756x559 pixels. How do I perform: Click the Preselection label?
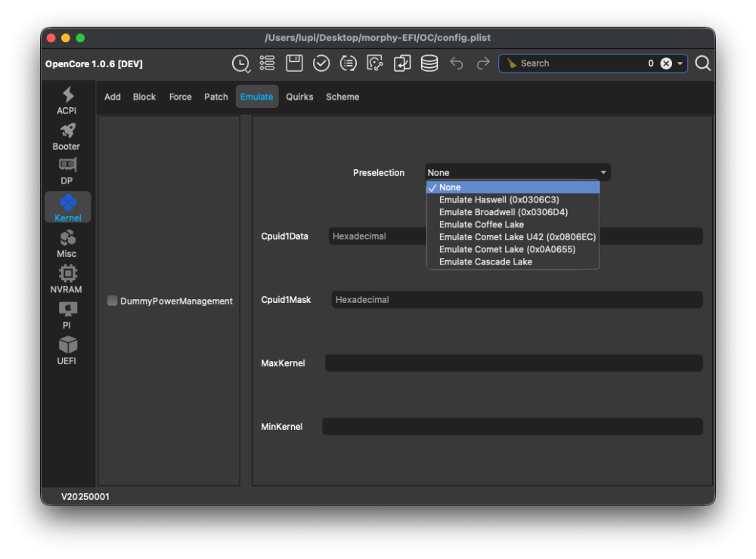(379, 172)
